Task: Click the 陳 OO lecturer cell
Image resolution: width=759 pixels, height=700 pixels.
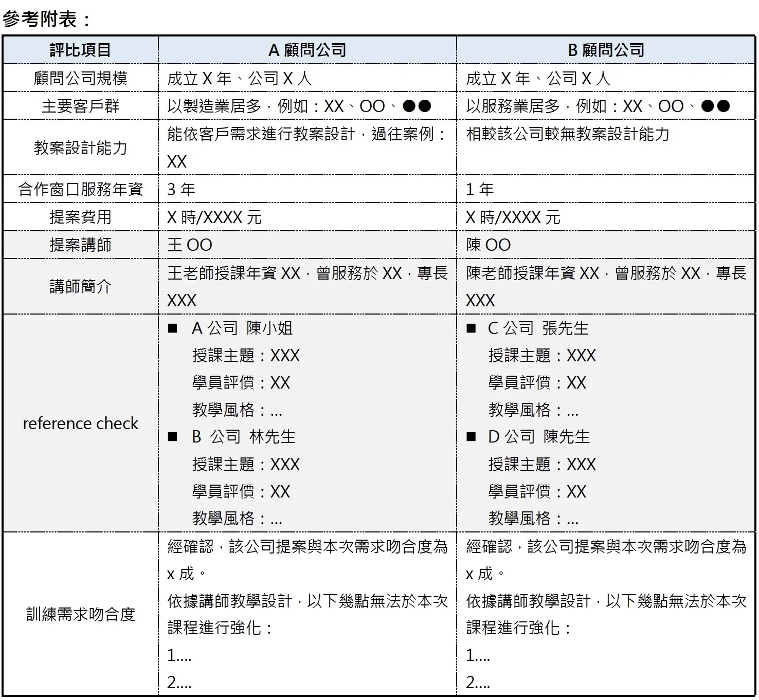Action: (606, 245)
